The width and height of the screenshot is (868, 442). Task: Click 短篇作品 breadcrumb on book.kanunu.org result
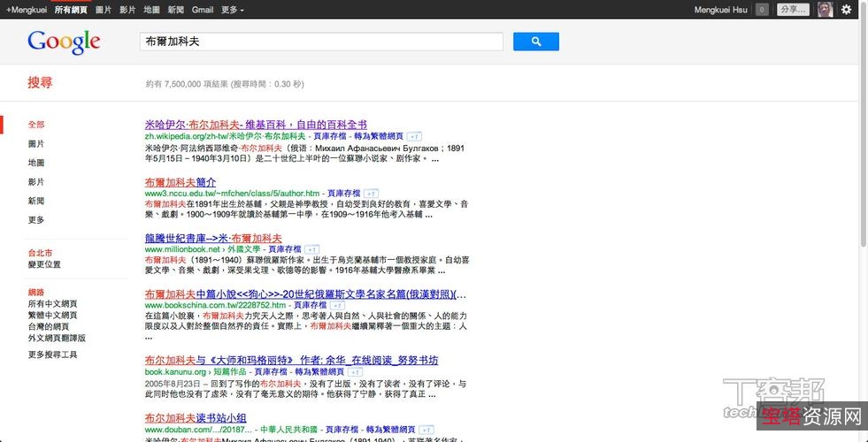[230, 372]
